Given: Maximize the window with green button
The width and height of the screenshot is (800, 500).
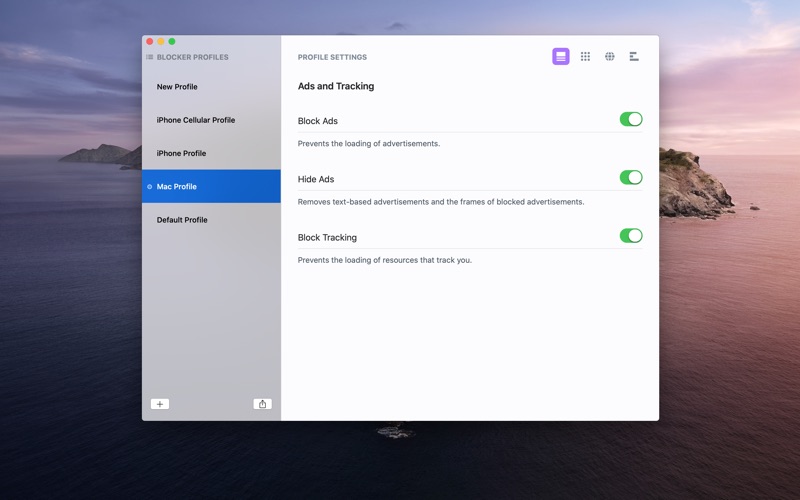Looking at the screenshot, I should [x=172, y=41].
